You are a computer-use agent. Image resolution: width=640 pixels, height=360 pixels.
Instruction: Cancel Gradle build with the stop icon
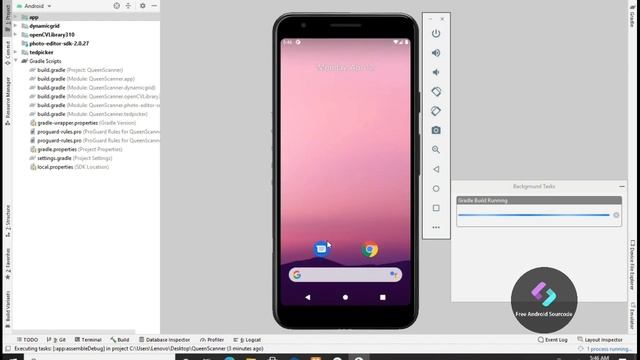tap(616, 215)
